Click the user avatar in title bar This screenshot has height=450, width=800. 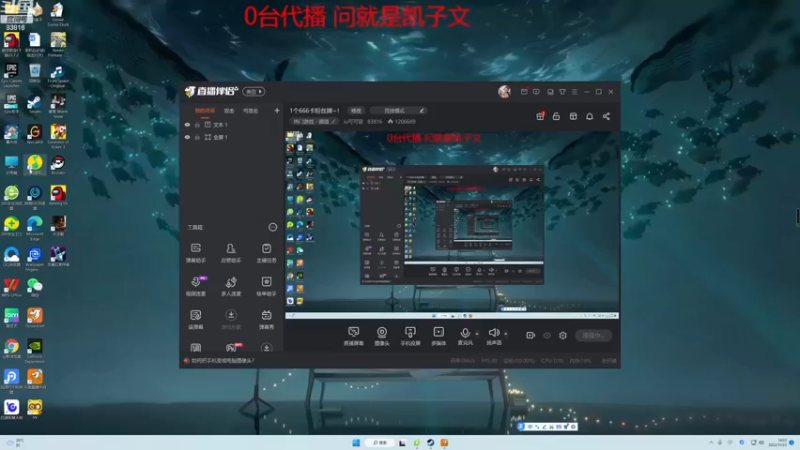coord(504,91)
